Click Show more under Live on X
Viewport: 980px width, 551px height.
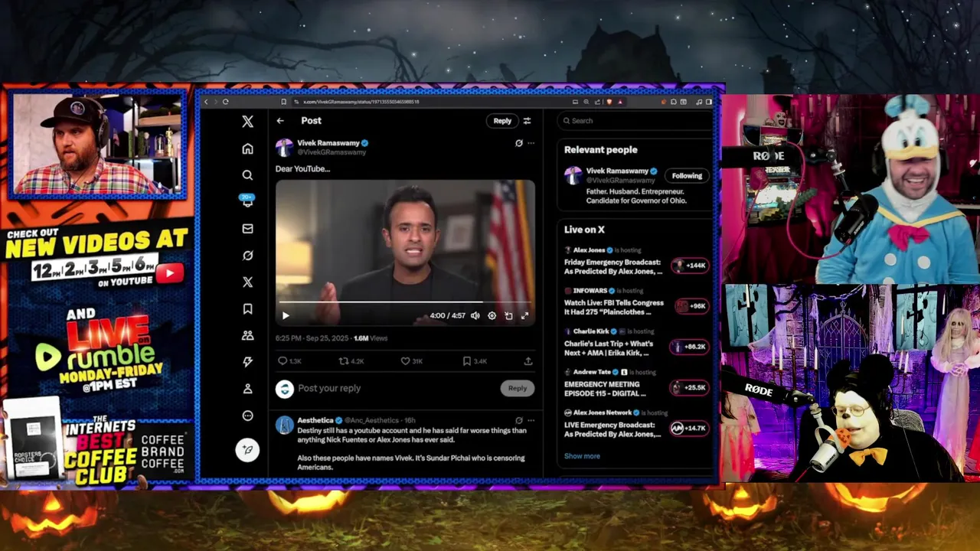(582, 456)
